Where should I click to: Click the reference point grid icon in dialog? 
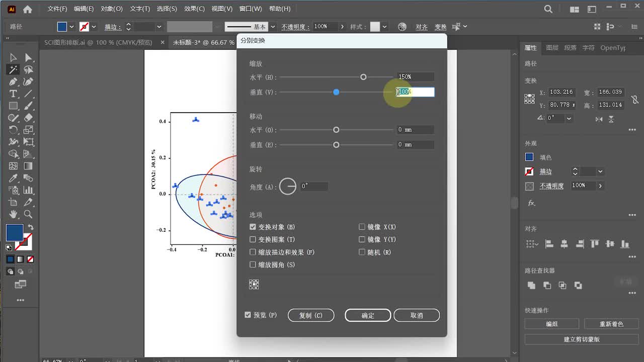pyautogui.click(x=254, y=285)
